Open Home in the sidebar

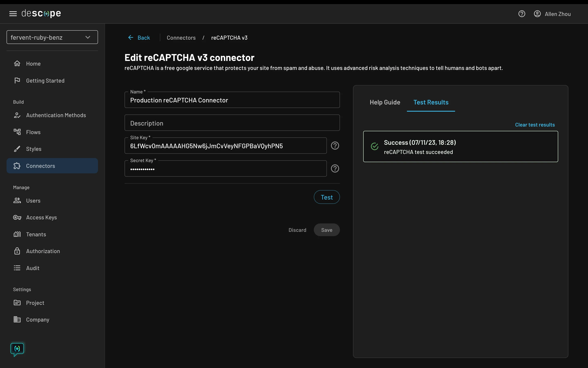pyautogui.click(x=52, y=64)
